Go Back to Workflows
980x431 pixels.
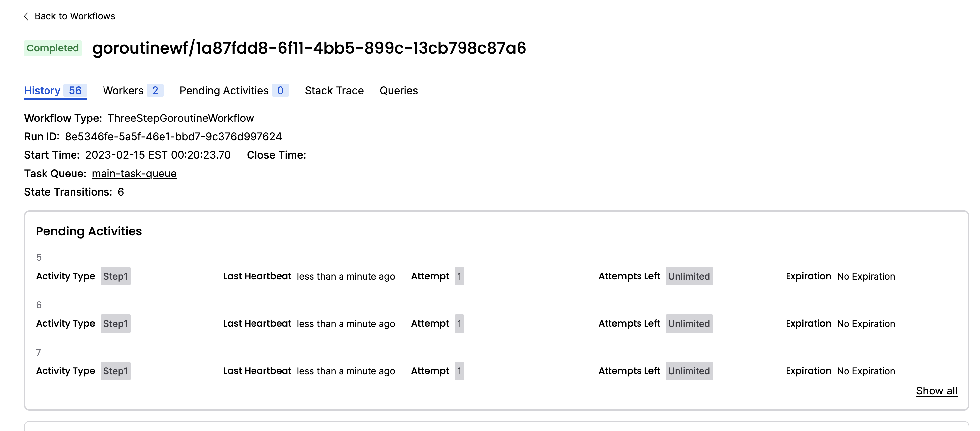[x=75, y=16]
